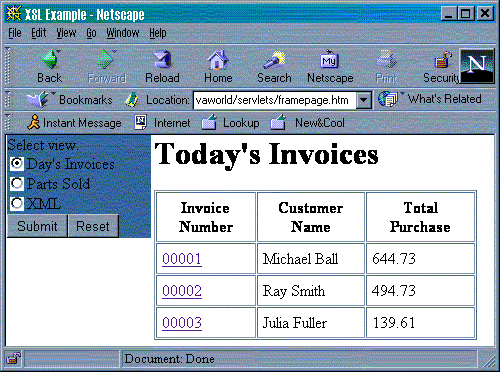Screen dimensions: 500x372
Task: Open invoice 00002 link
Action: click(x=182, y=291)
